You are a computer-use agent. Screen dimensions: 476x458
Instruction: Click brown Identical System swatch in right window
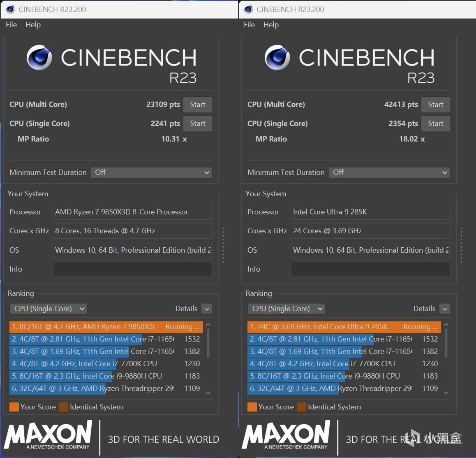(301, 407)
